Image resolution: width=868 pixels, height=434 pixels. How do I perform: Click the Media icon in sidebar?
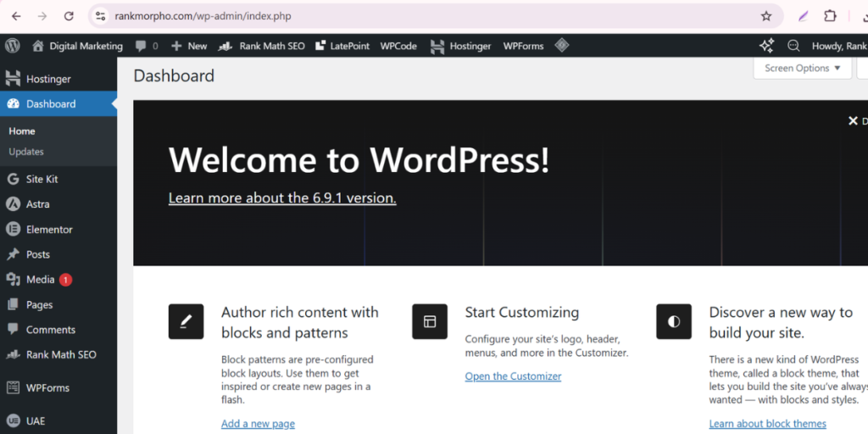pos(13,280)
